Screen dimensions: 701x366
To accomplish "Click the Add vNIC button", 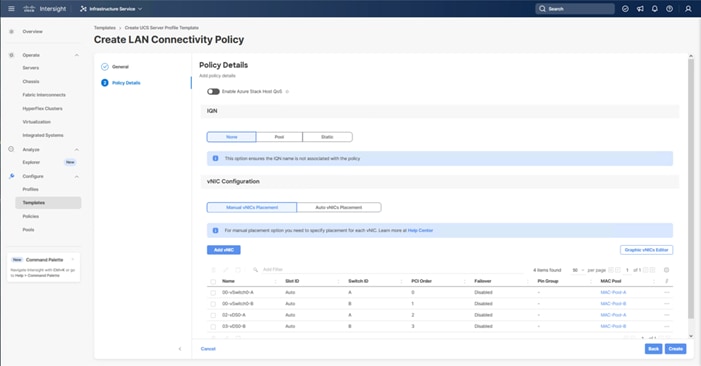I will point(224,250).
